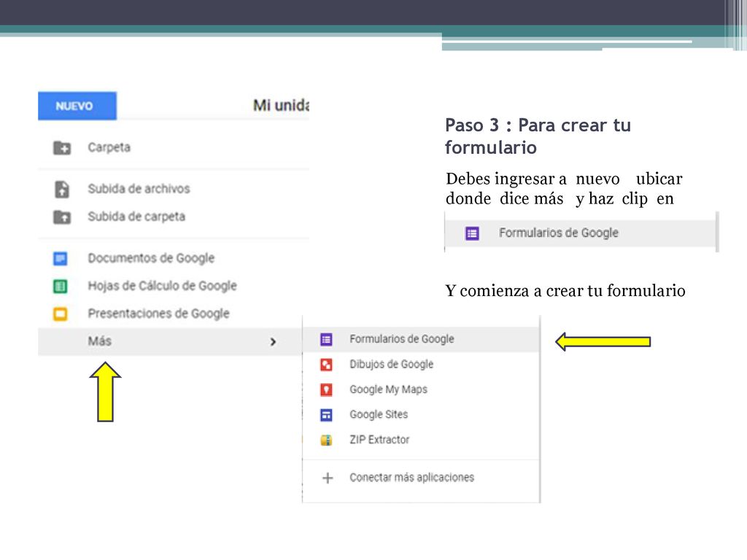This screenshot has height=560, width=747.
Task: Click the Mi unidad heading
Action: point(281,105)
